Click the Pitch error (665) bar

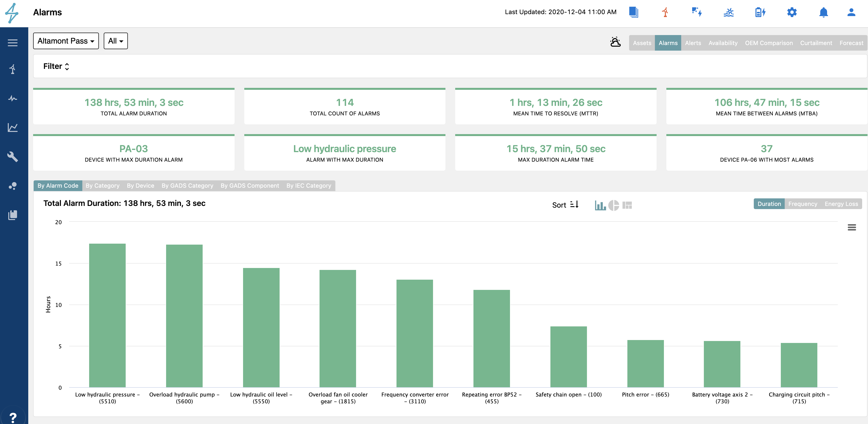click(645, 364)
